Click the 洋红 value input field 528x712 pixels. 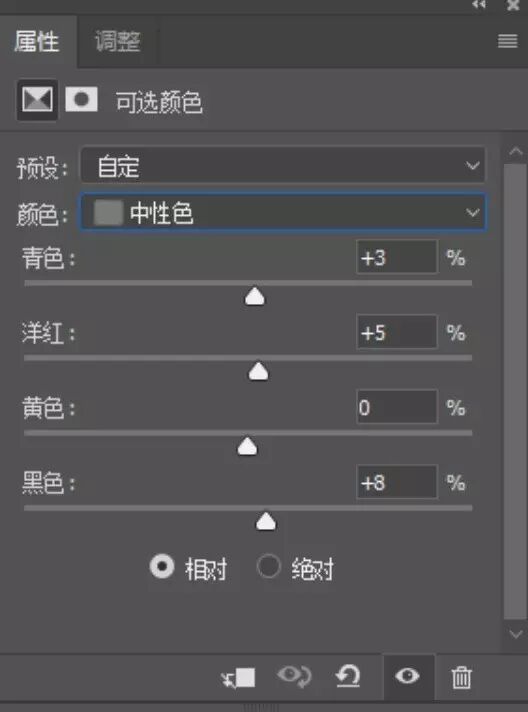(x=397, y=332)
